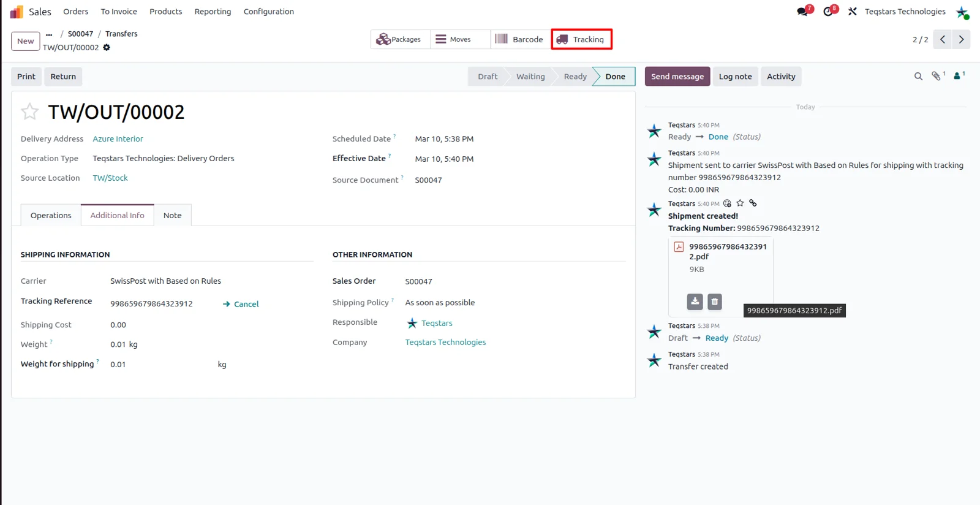Download the tracking PDF attachment

click(695, 302)
